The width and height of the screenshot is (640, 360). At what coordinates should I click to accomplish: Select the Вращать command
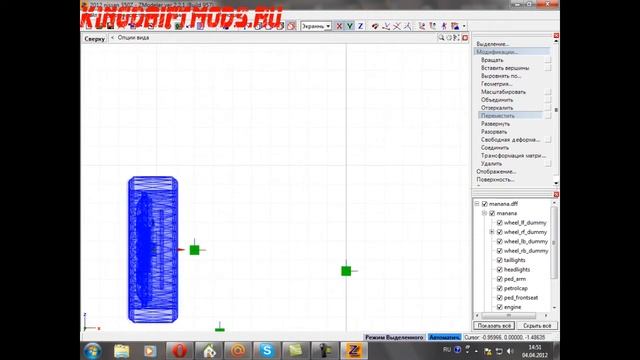tap(492, 60)
